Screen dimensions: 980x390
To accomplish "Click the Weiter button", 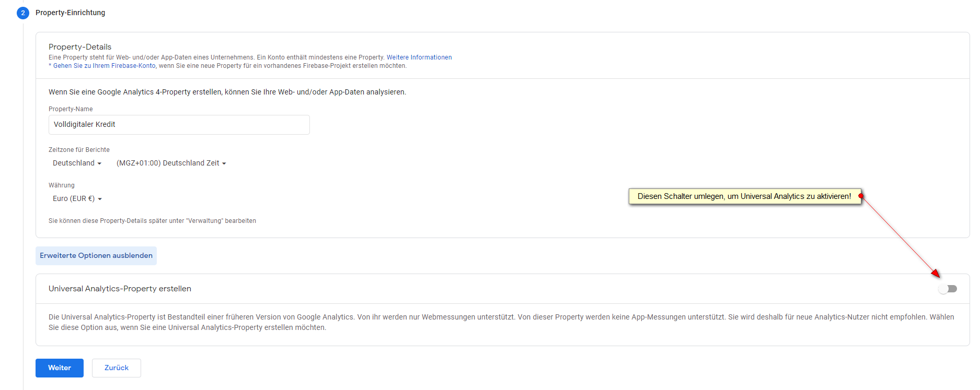I will tap(60, 368).
